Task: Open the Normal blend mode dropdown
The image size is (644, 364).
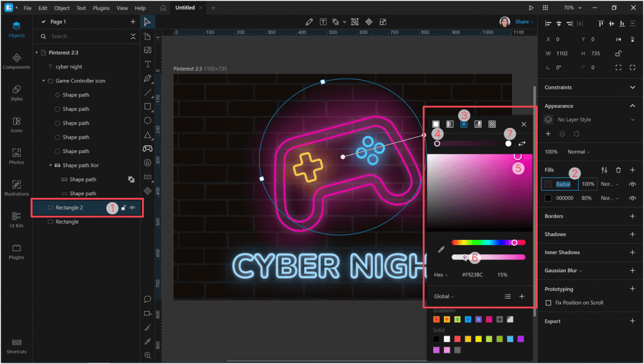Action: pos(579,152)
